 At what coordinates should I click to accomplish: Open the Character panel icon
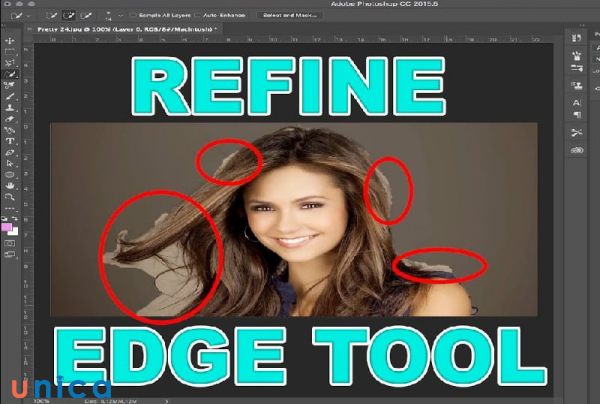[x=576, y=103]
